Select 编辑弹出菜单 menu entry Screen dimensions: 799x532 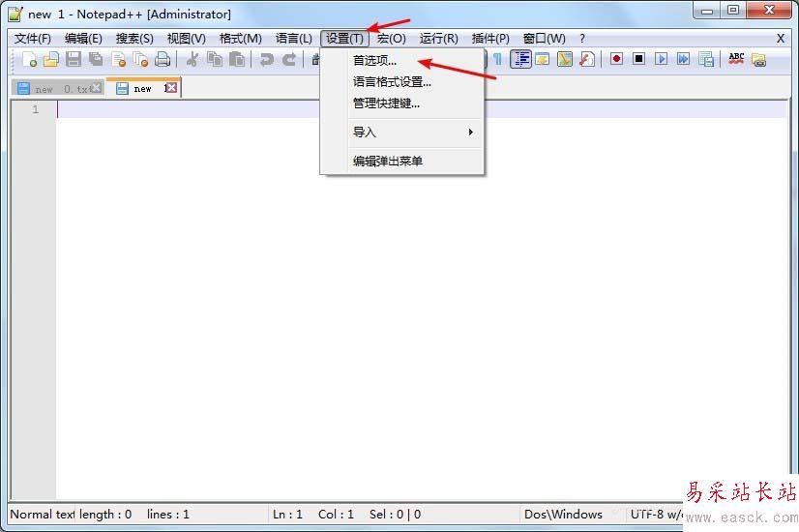[x=402, y=161]
